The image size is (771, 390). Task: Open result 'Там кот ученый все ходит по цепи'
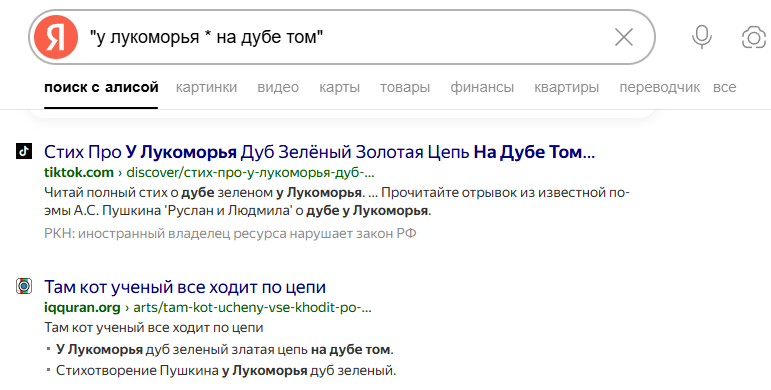click(185, 287)
